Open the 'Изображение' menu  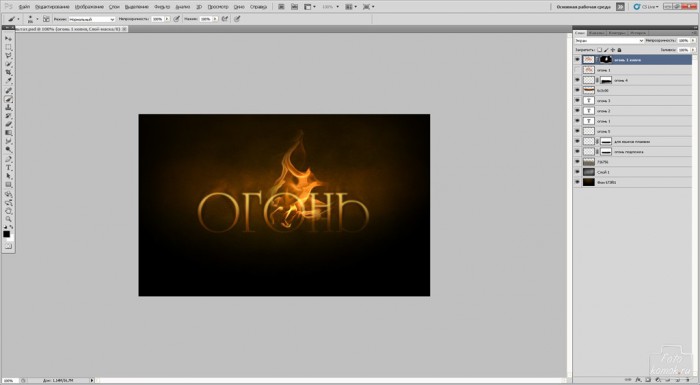(x=89, y=7)
